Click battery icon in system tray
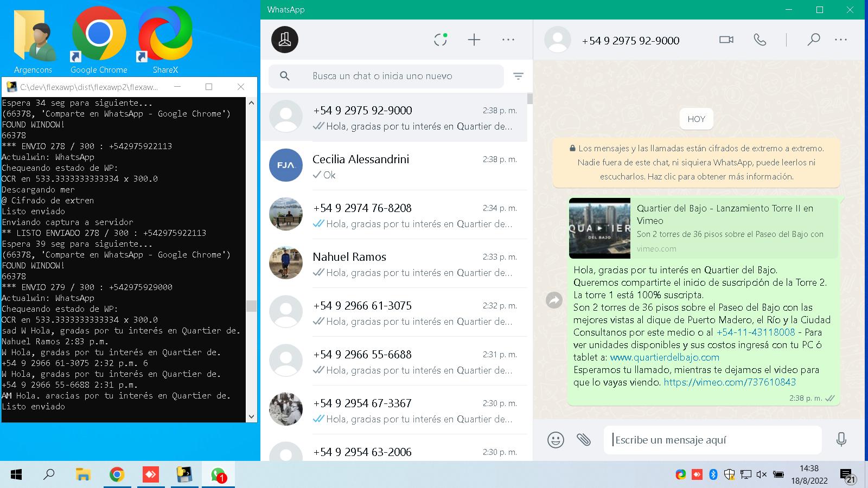The image size is (868, 488). 778,474
